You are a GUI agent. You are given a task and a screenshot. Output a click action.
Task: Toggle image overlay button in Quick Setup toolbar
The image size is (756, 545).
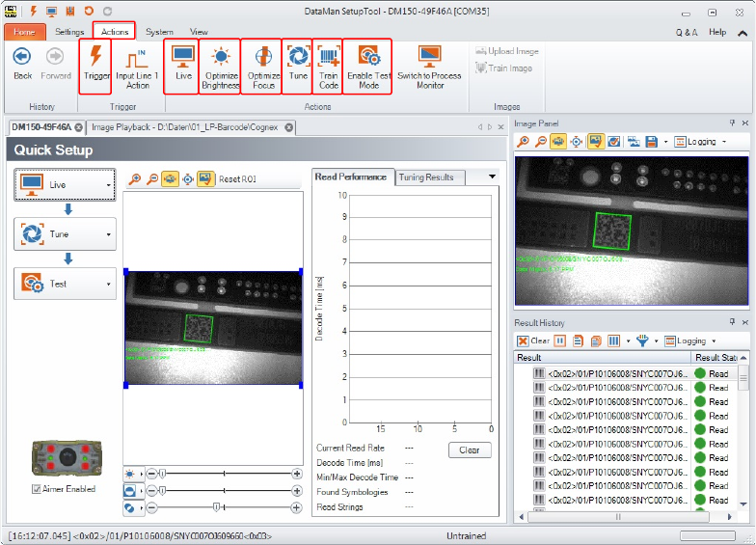pyautogui.click(x=206, y=179)
